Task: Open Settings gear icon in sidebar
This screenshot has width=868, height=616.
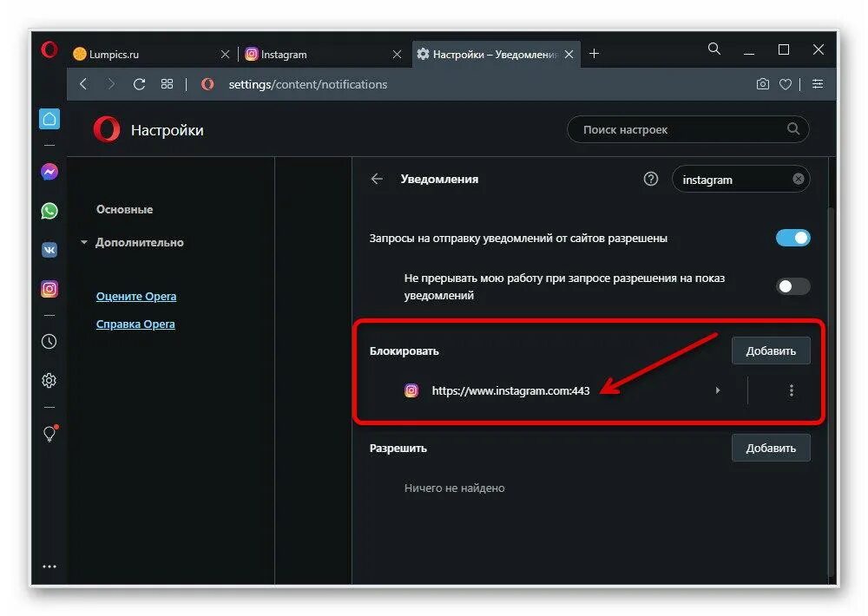Action: coord(49,380)
